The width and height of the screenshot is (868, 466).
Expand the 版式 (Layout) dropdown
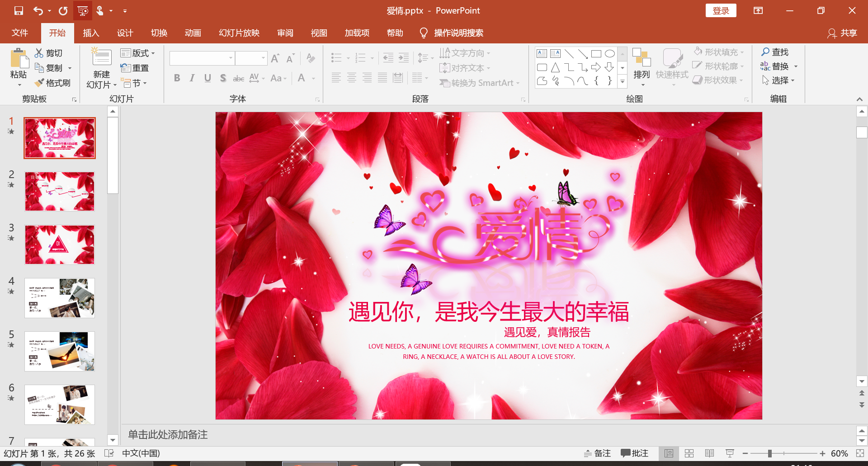click(x=138, y=53)
